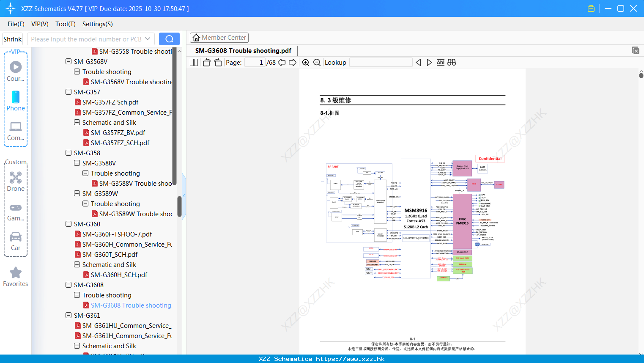Click the blue search magnifier button
644x363 pixels.
169,39
